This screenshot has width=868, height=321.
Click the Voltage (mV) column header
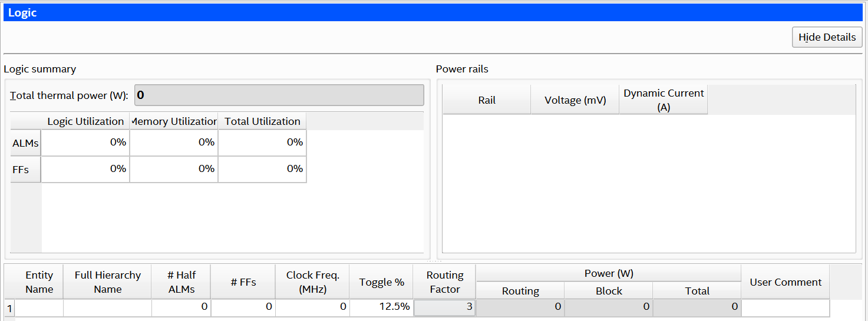[x=575, y=100]
